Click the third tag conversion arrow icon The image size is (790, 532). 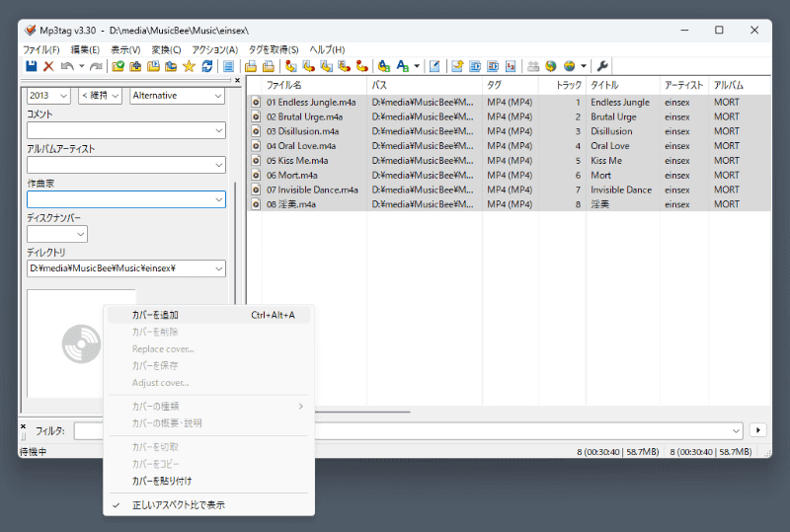327,66
